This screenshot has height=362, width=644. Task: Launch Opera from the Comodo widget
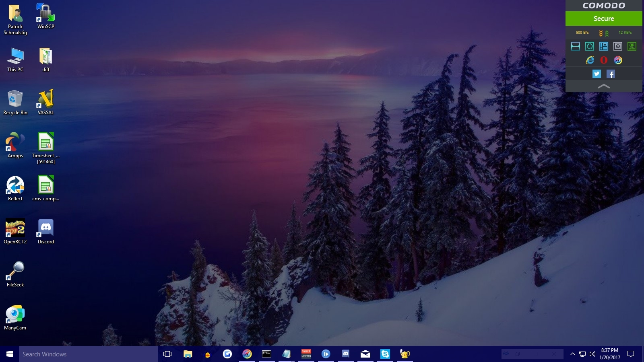(604, 60)
